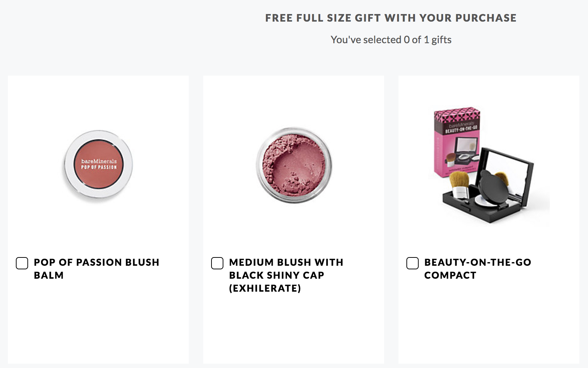Click the loose pink blush powder jar image
The width and height of the screenshot is (588, 368).
[x=294, y=165]
